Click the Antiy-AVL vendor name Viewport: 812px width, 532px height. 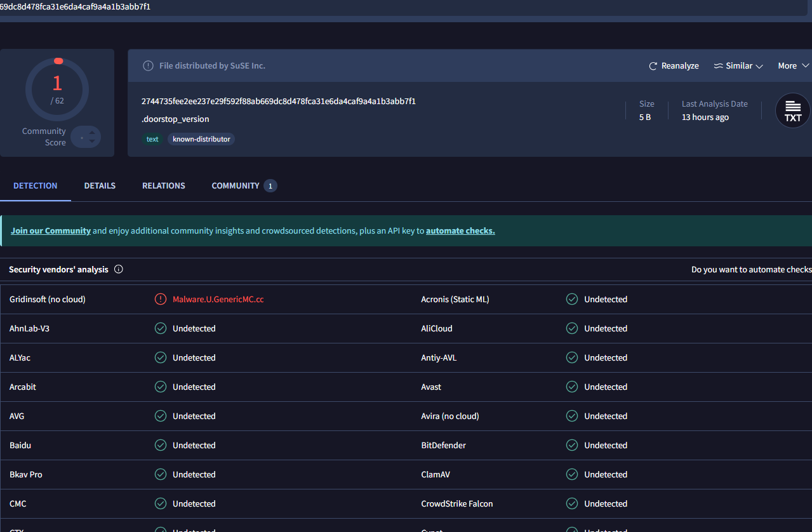click(439, 357)
